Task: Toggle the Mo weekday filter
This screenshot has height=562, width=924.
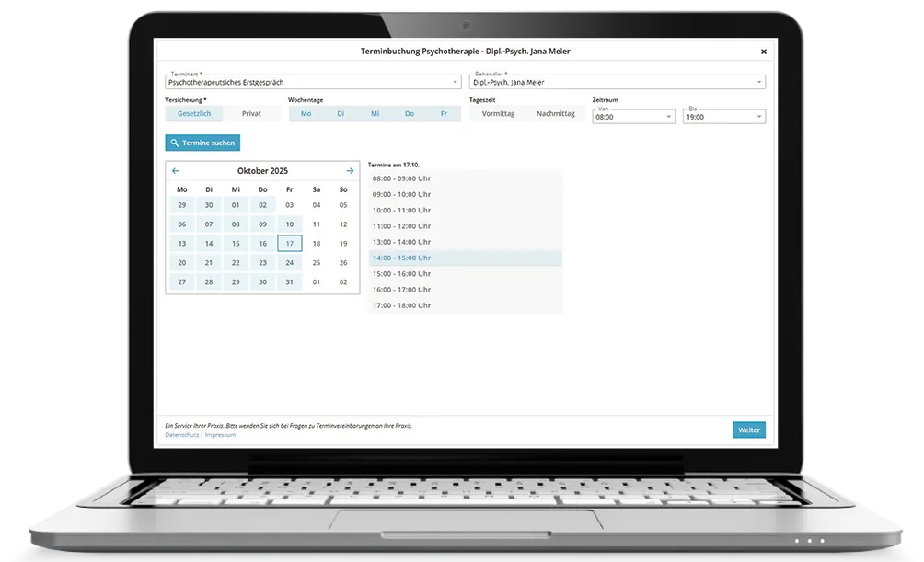Action: tap(306, 114)
